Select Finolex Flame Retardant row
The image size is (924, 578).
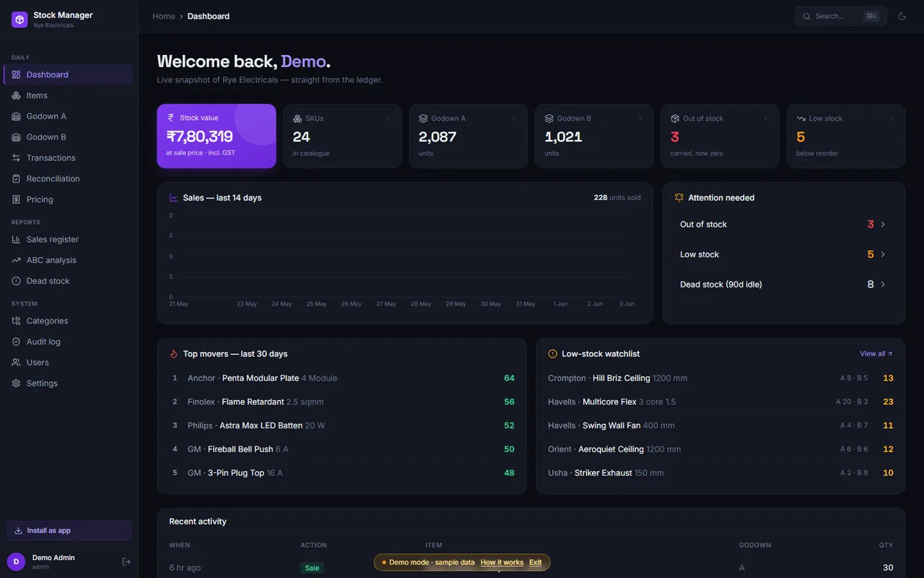(x=341, y=402)
